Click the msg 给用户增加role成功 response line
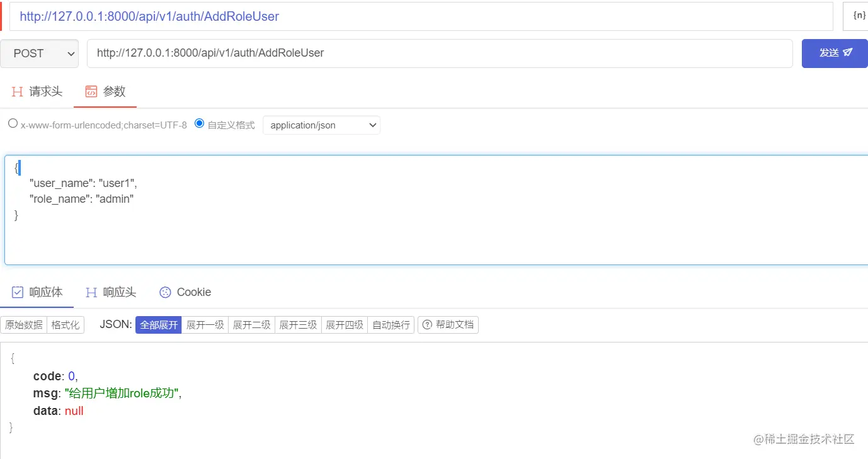The height and width of the screenshot is (459, 868). [108, 394]
